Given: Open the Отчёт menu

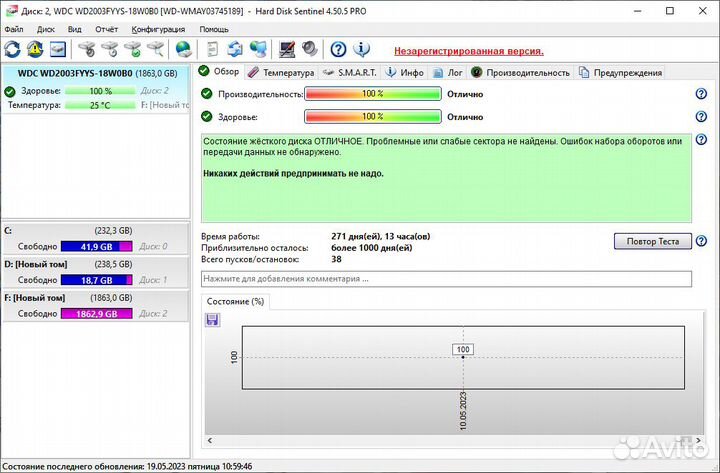Looking at the screenshot, I should point(107,29).
